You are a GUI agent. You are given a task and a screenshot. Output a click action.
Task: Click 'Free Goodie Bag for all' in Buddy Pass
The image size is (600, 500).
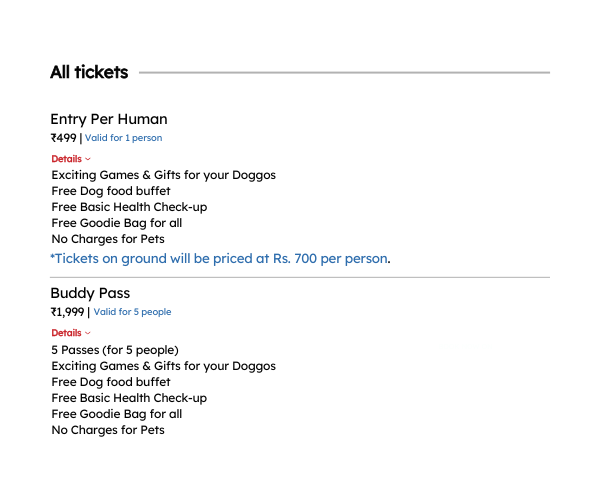coord(117,414)
